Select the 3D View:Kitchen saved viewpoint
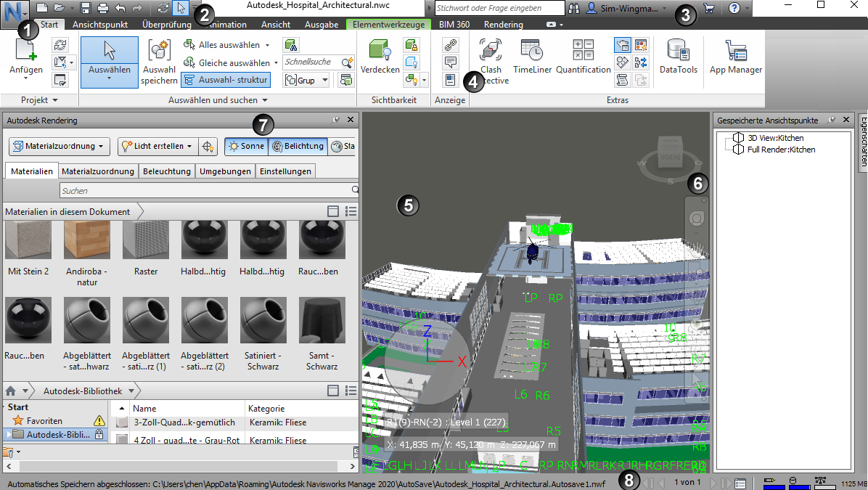 click(x=775, y=138)
